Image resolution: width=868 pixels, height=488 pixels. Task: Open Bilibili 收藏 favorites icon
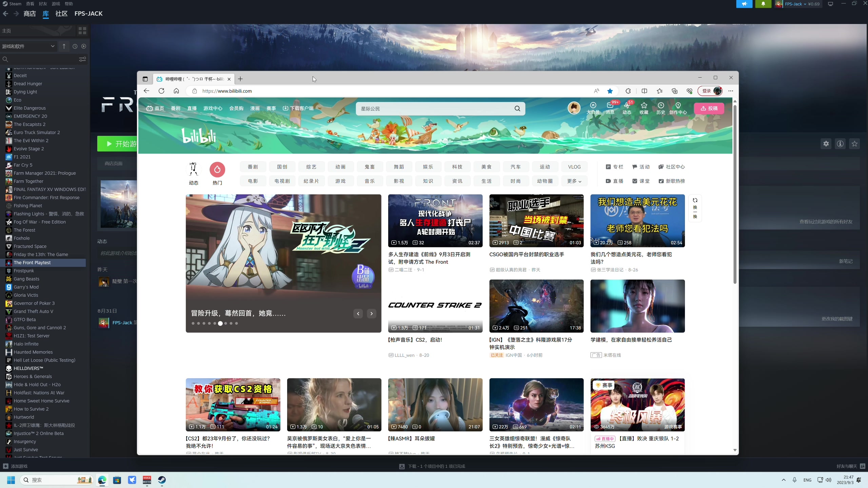644,108
